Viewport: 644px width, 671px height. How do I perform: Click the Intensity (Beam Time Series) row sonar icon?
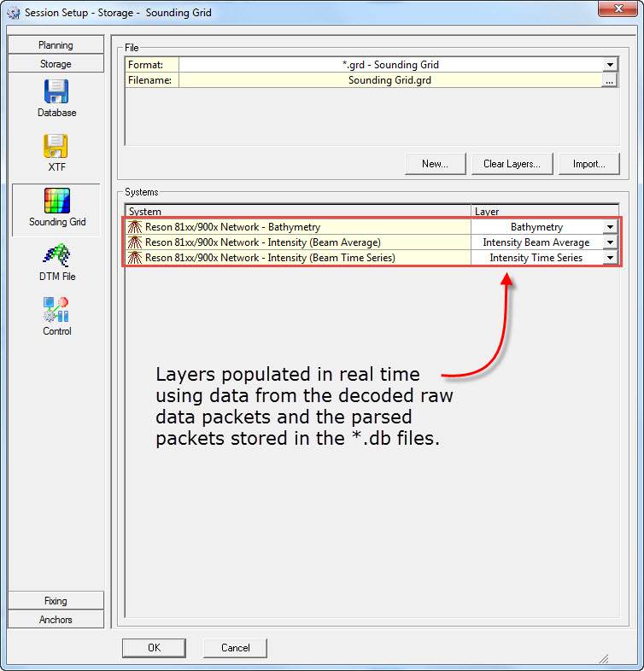click(135, 258)
